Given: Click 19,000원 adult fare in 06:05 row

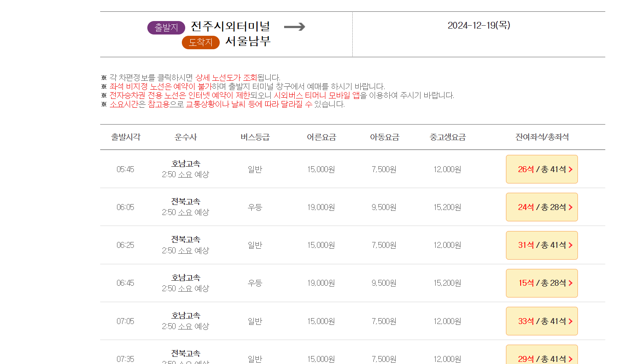Looking at the screenshot, I should point(321,207).
